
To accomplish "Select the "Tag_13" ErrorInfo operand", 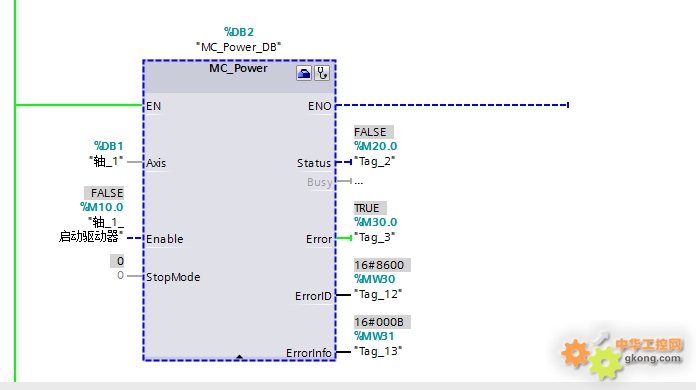I will (x=378, y=351).
